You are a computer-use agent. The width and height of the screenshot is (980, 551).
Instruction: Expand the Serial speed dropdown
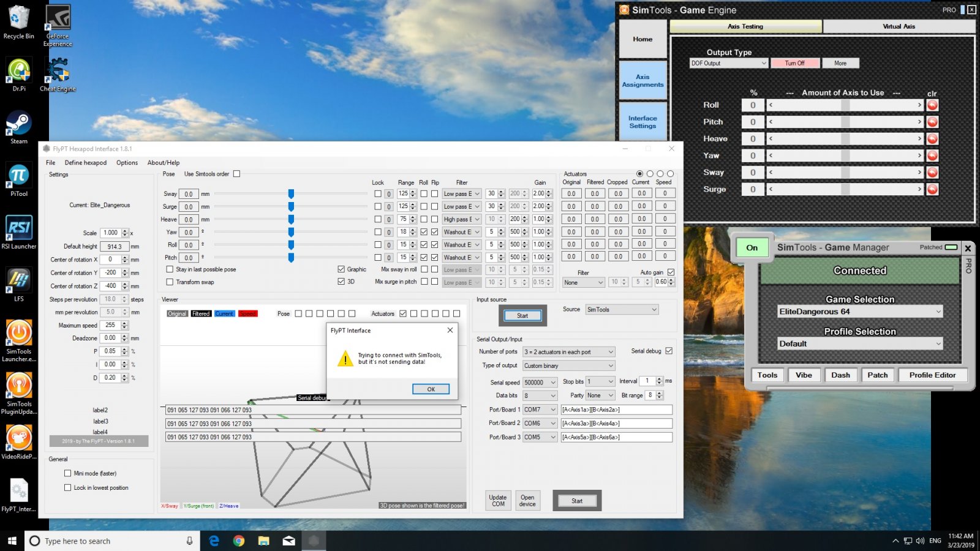(540, 382)
